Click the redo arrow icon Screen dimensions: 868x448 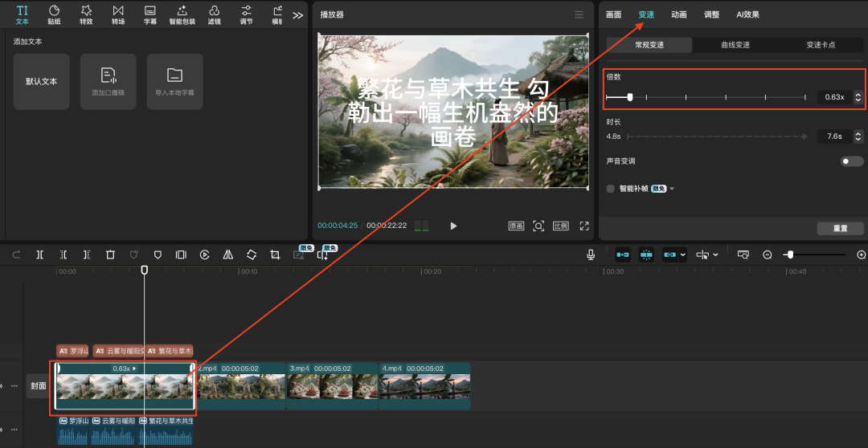click(16, 255)
